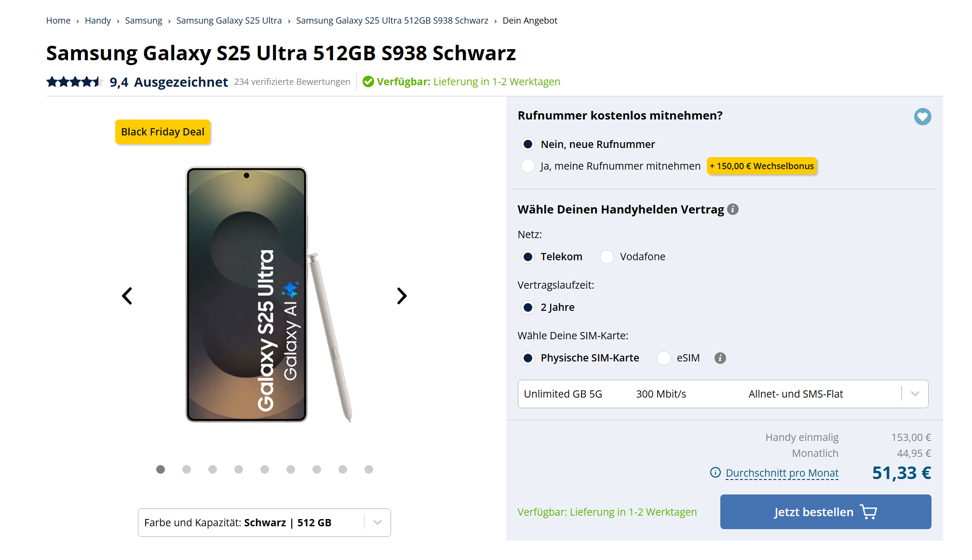This screenshot has width=972, height=560.
Task: Navigate to Handy breadcrumb
Action: (98, 21)
